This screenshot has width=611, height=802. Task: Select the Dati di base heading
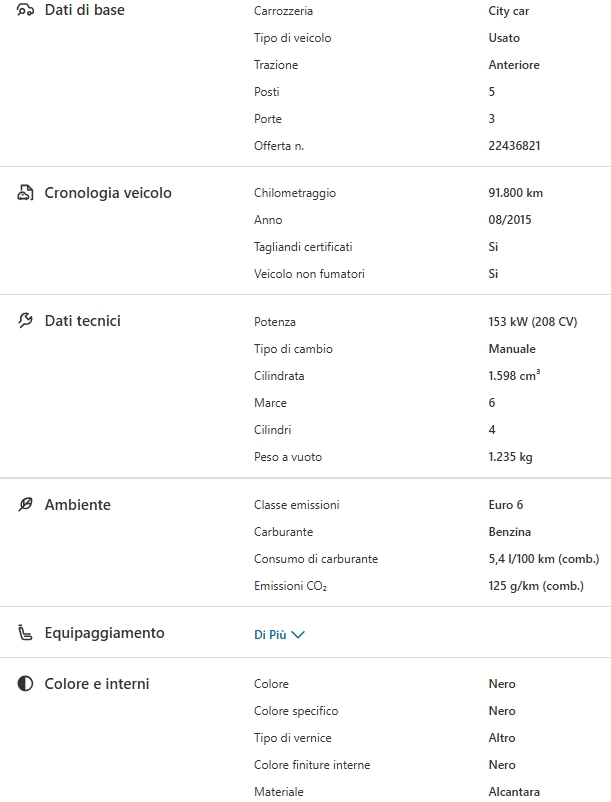click(x=85, y=10)
